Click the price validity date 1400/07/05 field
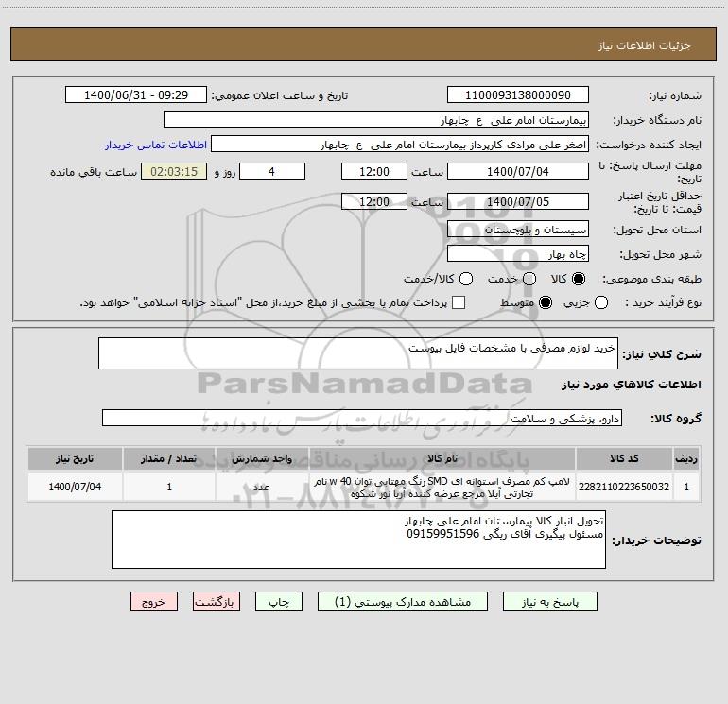This screenshot has height=704, width=728. pos(518,201)
